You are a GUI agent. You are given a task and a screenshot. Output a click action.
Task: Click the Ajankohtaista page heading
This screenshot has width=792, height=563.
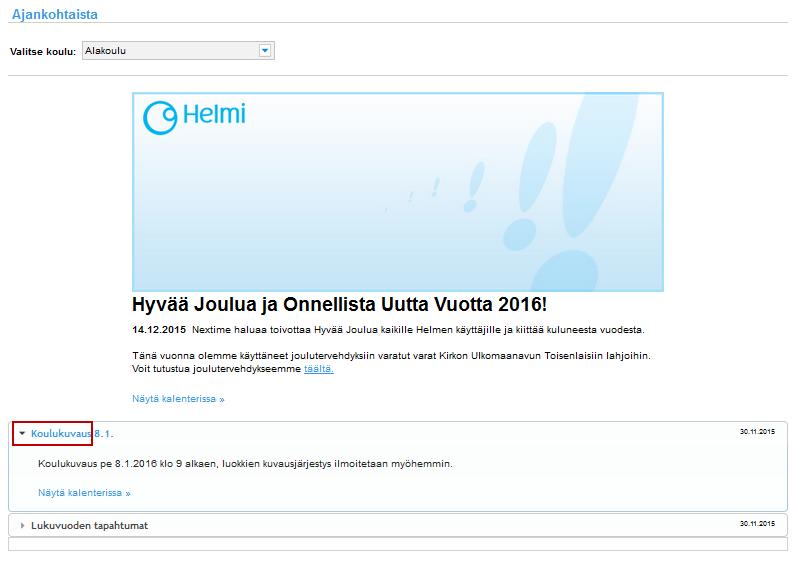click(55, 15)
